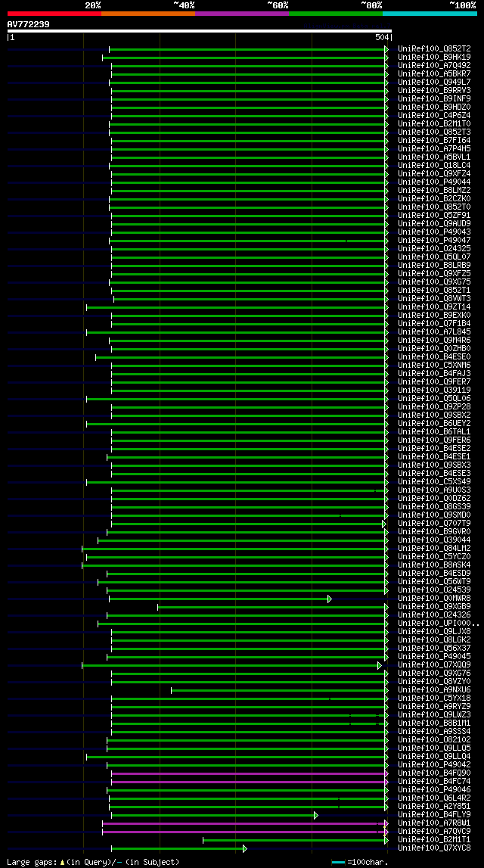Select the UniRef100_A5BKR7 label

point(434,73)
